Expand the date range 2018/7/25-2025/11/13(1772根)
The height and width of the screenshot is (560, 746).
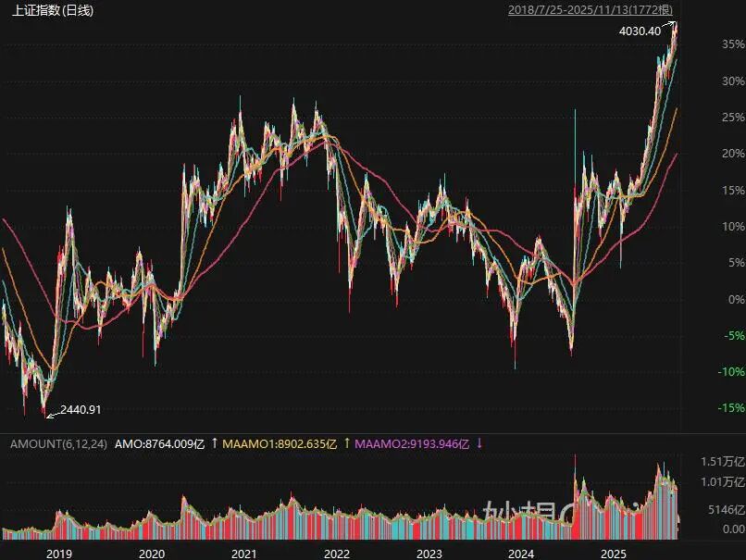click(x=591, y=9)
